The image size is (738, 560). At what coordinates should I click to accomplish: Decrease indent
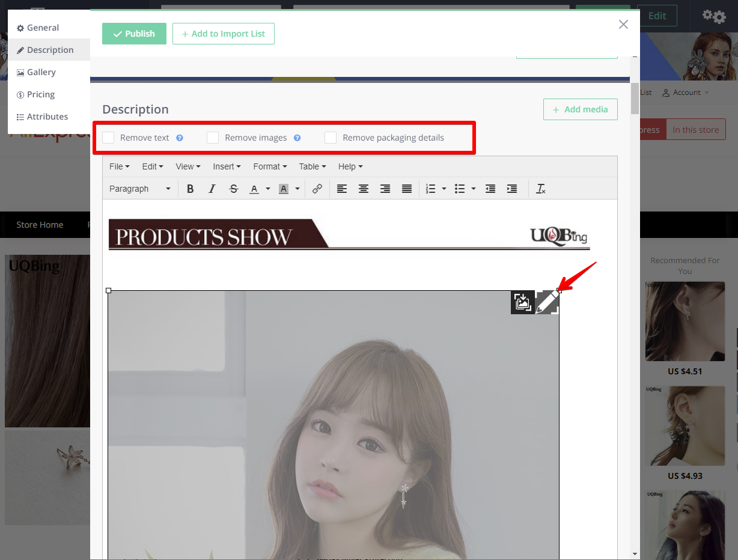490,189
